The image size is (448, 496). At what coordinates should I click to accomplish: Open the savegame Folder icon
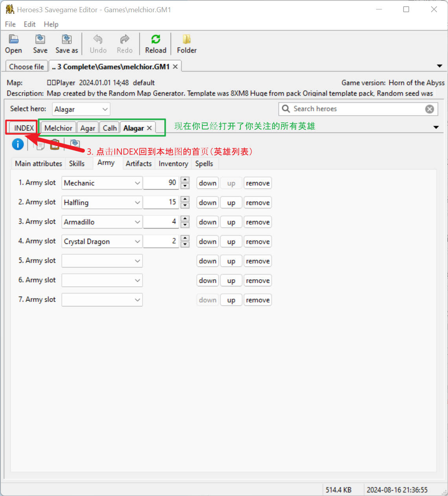tap(187, 39)
